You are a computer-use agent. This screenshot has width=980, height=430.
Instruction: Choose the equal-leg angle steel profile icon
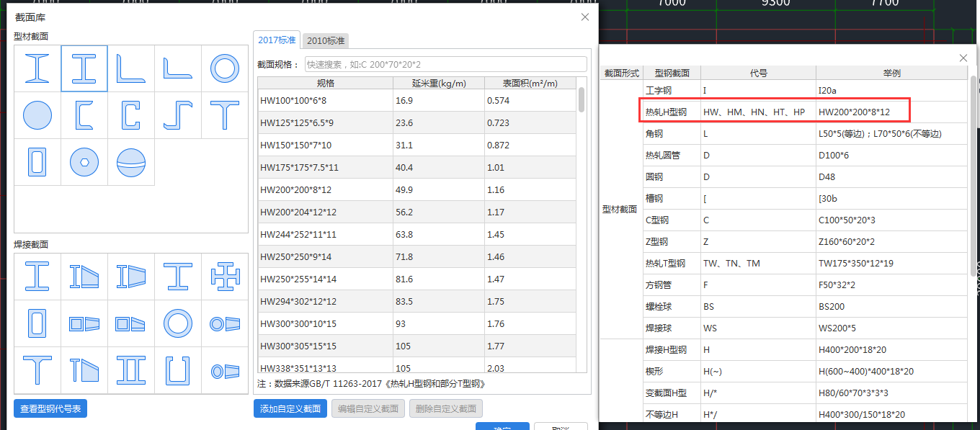(x=131, y=68)
